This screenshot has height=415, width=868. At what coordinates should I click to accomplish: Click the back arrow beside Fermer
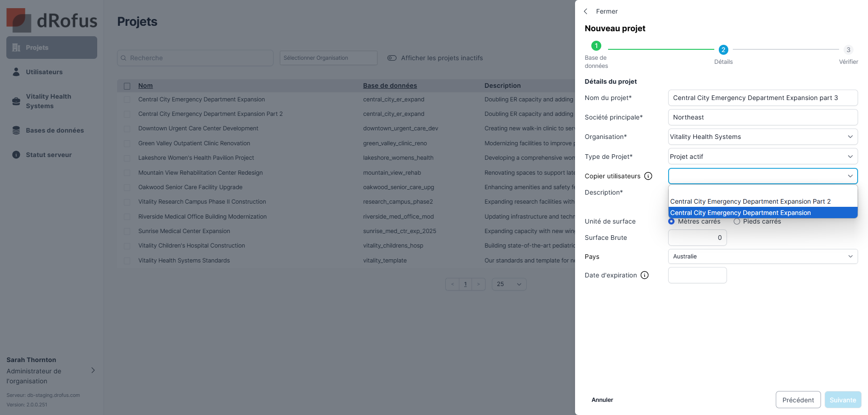click(586, 11)
